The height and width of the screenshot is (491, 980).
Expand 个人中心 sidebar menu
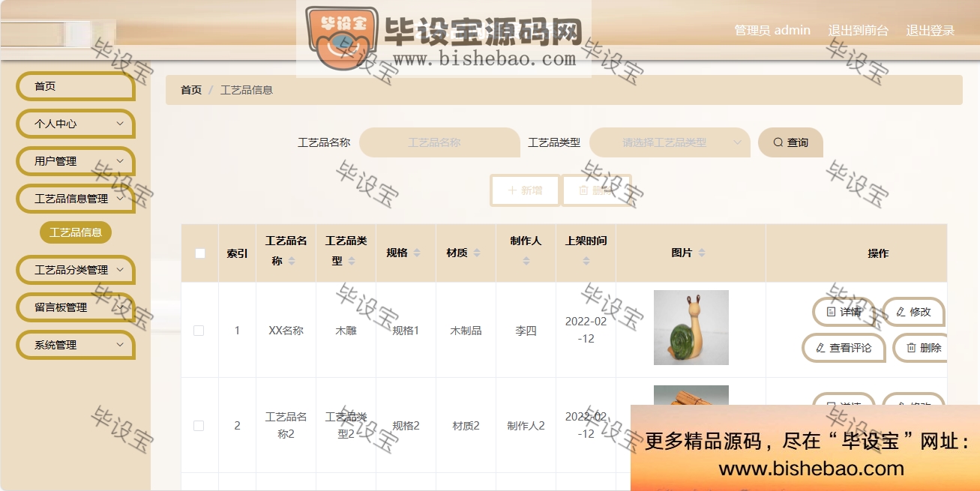coord(75,124)
